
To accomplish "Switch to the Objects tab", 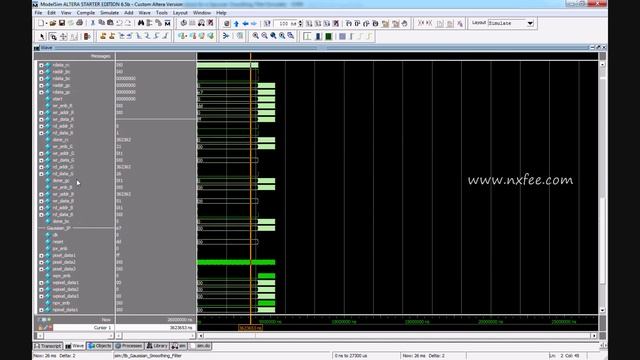I will pyautogui.click(x=99, y=346).
